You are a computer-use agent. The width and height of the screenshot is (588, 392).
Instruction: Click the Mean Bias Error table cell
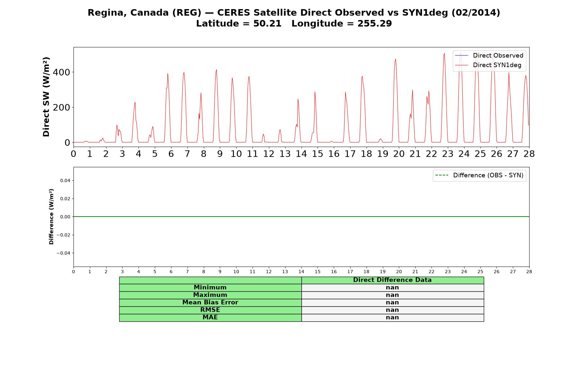tap(210, 302)
